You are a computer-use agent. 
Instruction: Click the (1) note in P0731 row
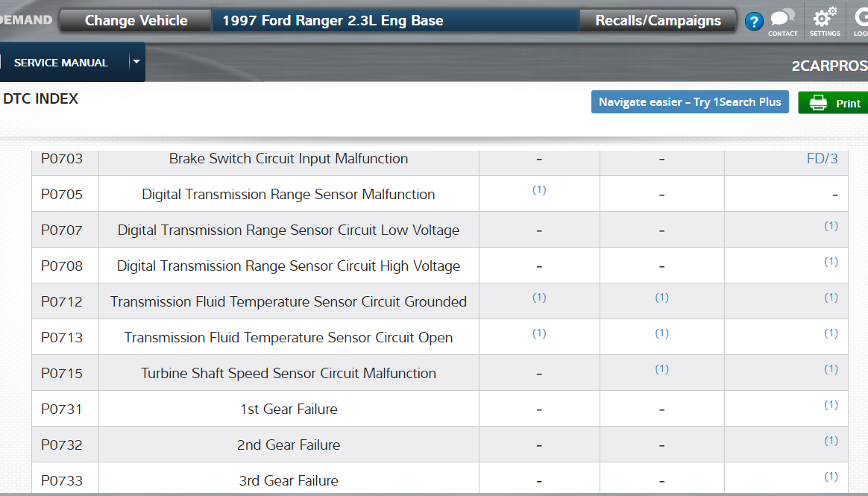[x=831, y=405]
